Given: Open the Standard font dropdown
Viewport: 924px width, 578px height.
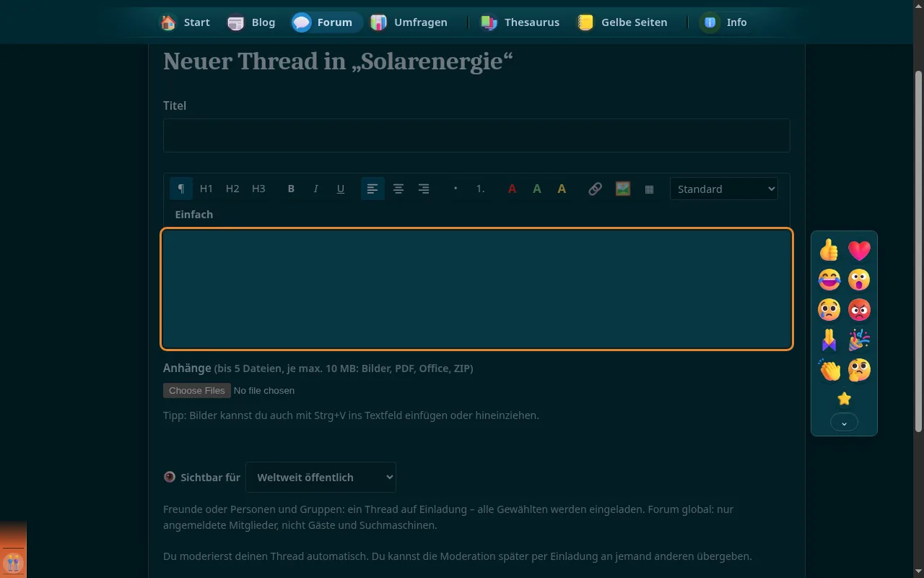Looking at the screenshot, I should (724, 189).
